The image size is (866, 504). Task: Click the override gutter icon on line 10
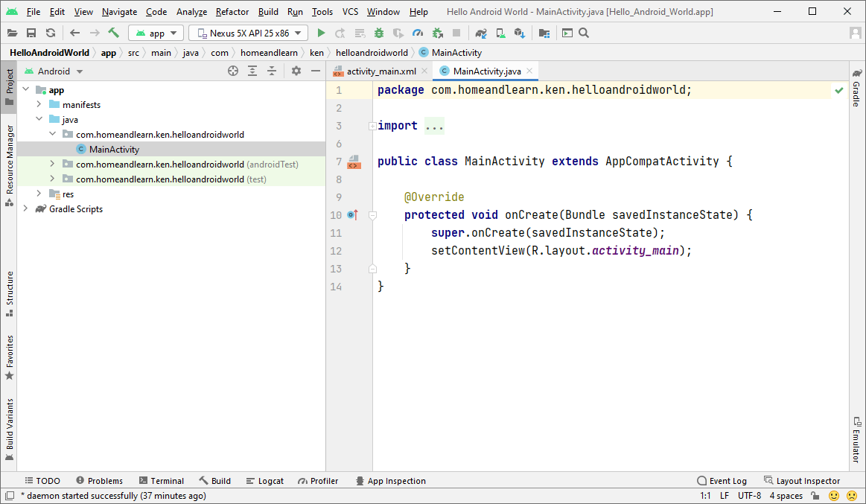click(x=353, y=214)
